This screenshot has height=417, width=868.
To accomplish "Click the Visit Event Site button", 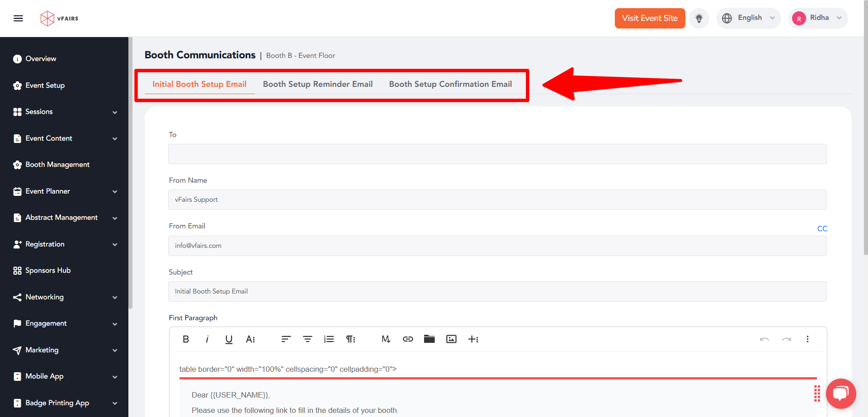I will coord(650,18).
